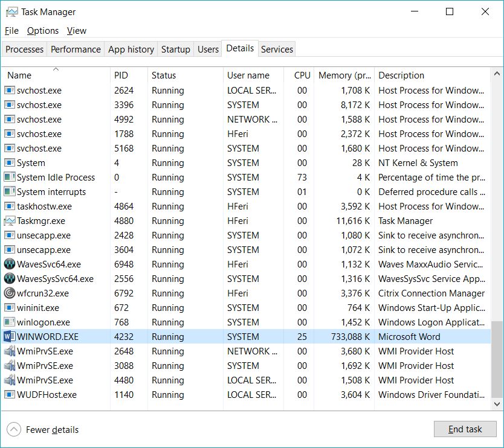The height and width of the screenshot is (448, 504).
Task: Click the wfcrun32.exe Citrix icon
Action: [9, 293]
